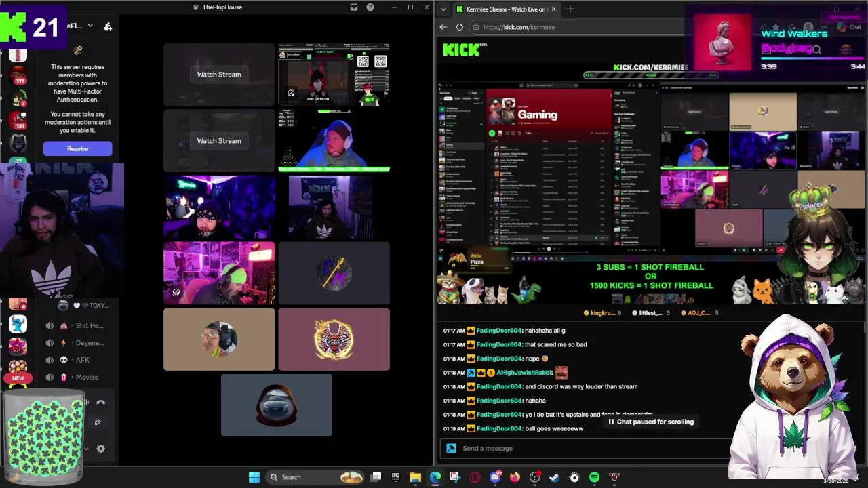Click the Resolve button
The image size is (868, 488).
point(77,148)
